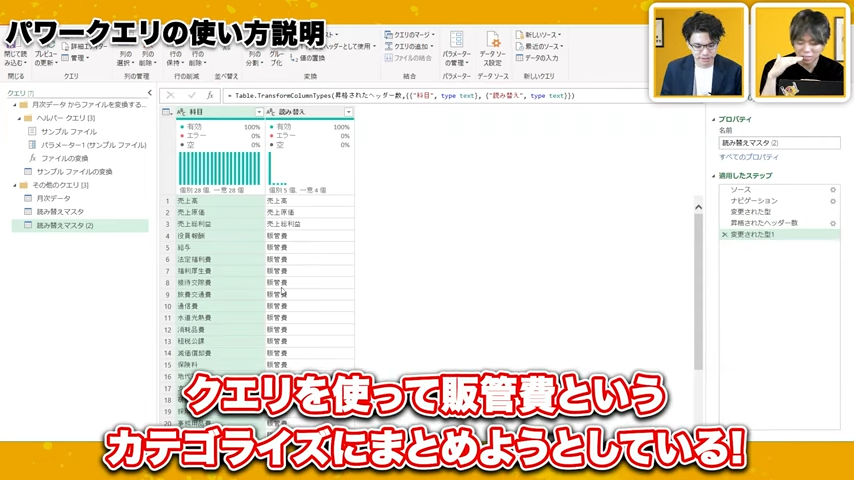Select the サンプル ファイル query
This screenshot has width=854, height=480.
[69, 131]
